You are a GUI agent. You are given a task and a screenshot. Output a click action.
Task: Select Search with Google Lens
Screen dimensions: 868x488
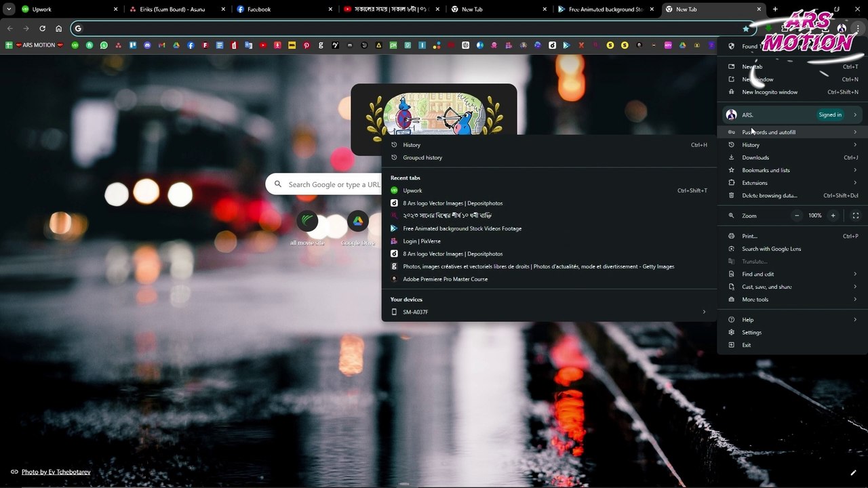tap(792, 249)
